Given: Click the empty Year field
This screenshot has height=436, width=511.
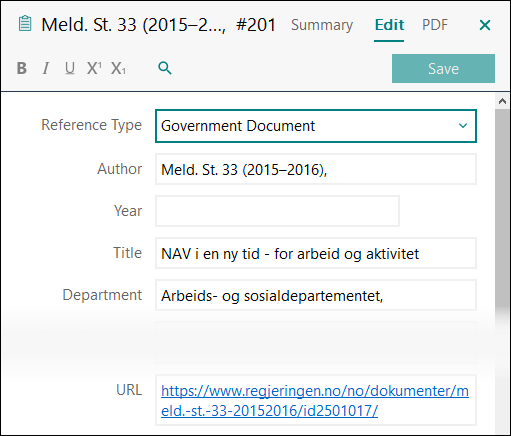Looking at the screenshot, I should pos(277,211).
